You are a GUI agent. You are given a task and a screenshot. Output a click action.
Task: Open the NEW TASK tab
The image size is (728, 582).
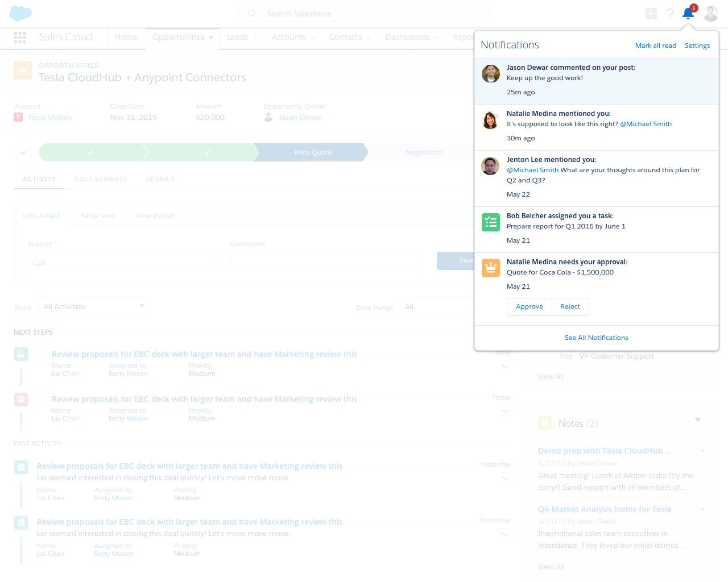[x=98, y=215]
